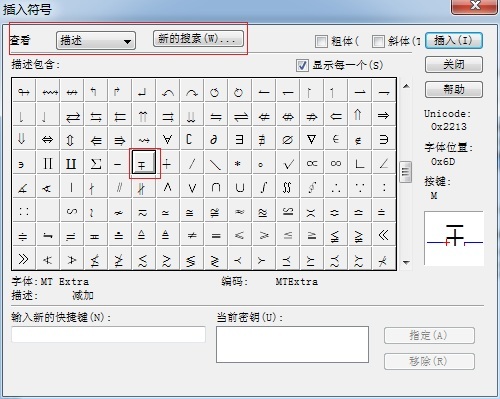Pick the up-down double arrow symbol
Image resolution: width=500 pixels, height=399 pixels.
[x=71, y=139]
